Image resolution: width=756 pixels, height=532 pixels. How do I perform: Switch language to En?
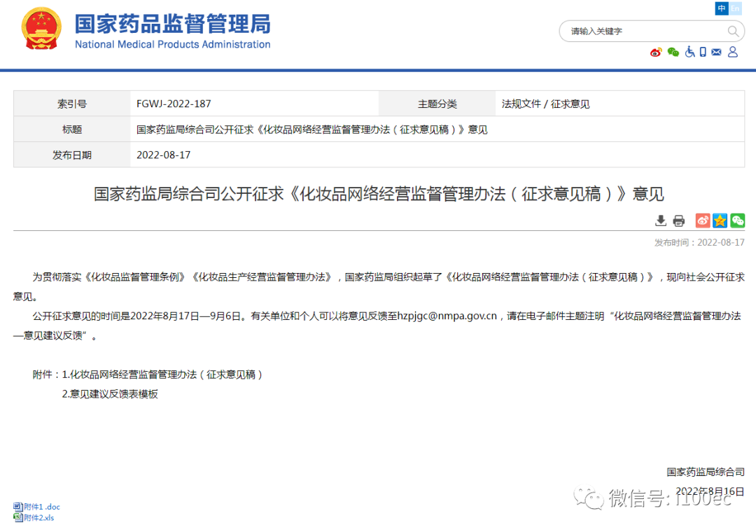(735, 8)
